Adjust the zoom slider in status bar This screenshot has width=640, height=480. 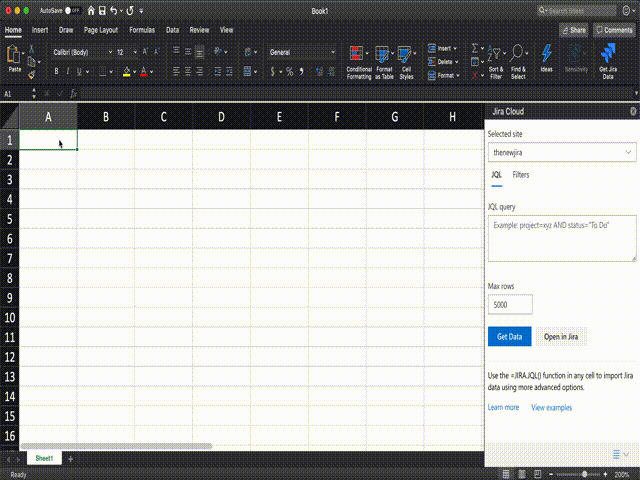pyautogui.click(x=584, y=474)
